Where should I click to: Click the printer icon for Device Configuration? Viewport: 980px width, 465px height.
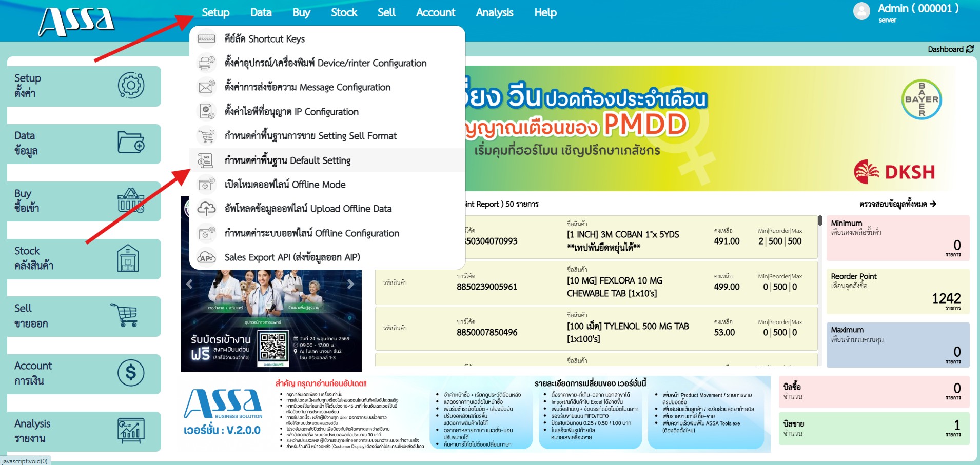(206, 63)
